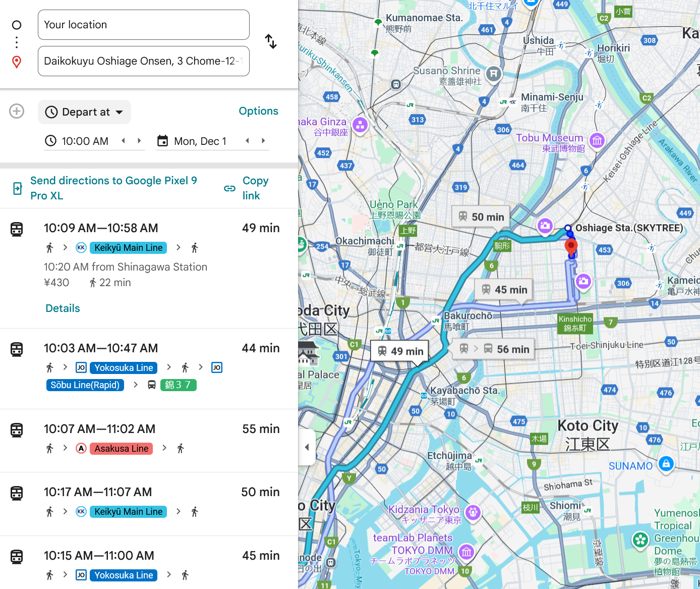This screenshot has width=700, height=589.
Task: Click Keikyū Main Line badge in 49 min route
Action: [x=129, y=248]
